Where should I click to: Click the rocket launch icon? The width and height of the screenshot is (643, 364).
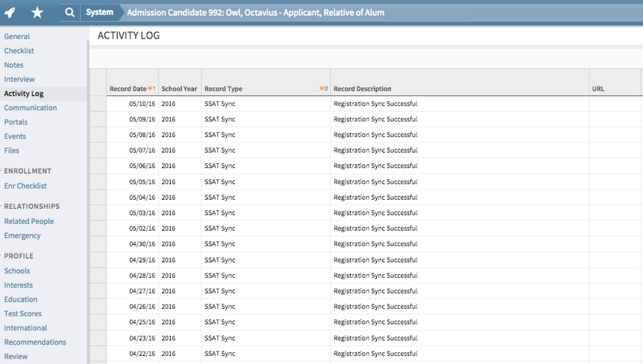(10, 12)
